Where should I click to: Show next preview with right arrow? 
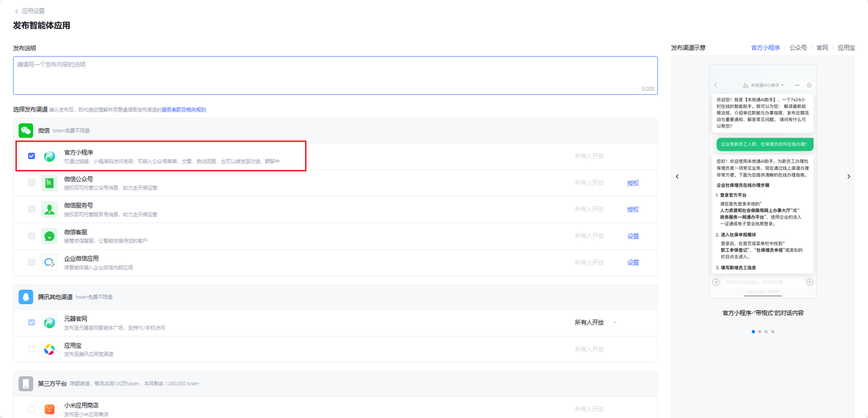(848, 177)
